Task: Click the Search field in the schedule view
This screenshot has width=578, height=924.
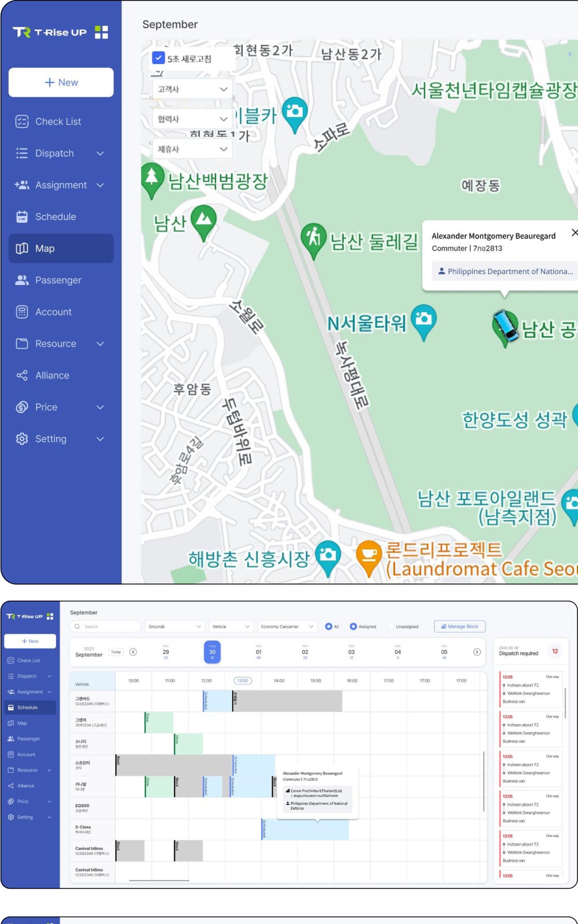Action: point(105,627)
